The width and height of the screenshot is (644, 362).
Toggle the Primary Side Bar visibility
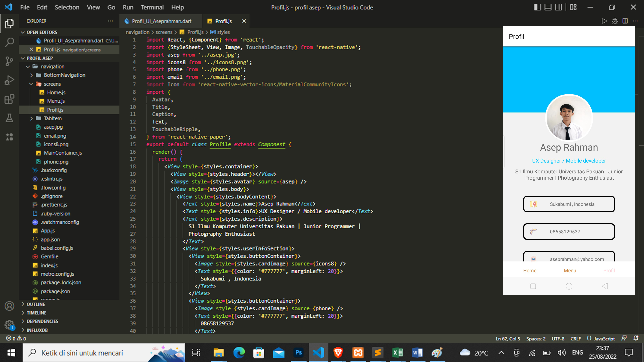pyautogui.click(x=537, y=7)
